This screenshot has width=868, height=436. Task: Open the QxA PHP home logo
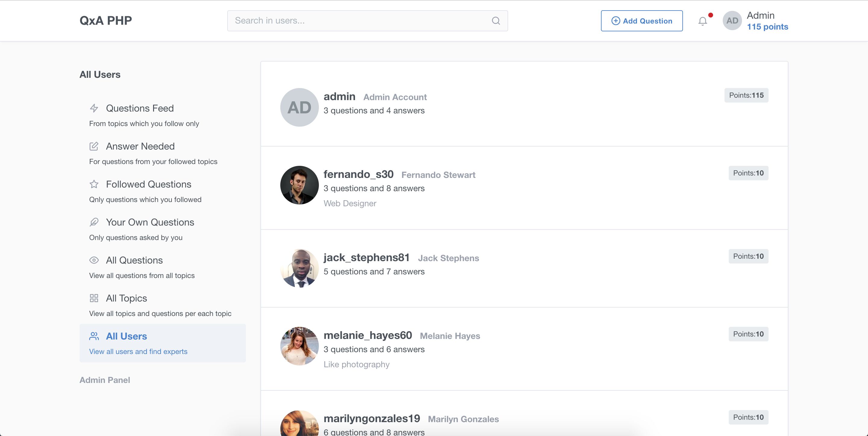(106, 21)
